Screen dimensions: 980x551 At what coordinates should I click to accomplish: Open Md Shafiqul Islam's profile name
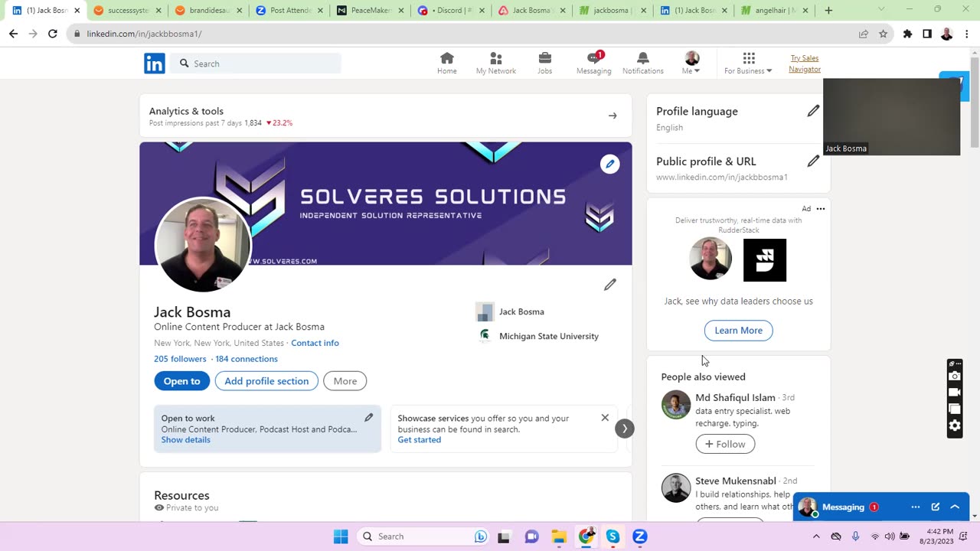click(735, 398)
